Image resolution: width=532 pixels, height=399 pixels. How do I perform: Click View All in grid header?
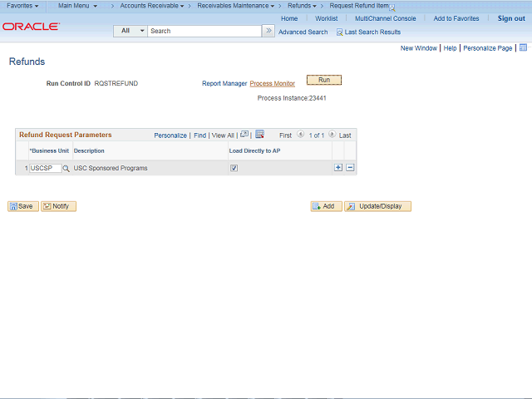[x=223, y=135]
